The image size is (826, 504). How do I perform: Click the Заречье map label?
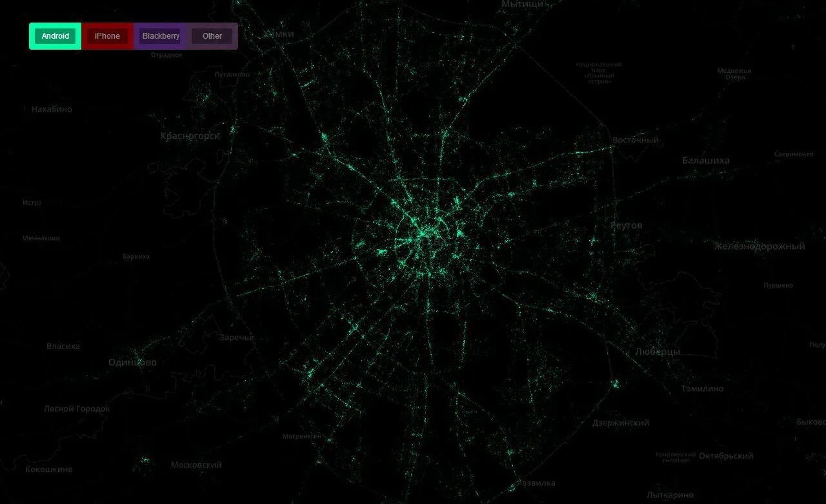tap(237, 338)
